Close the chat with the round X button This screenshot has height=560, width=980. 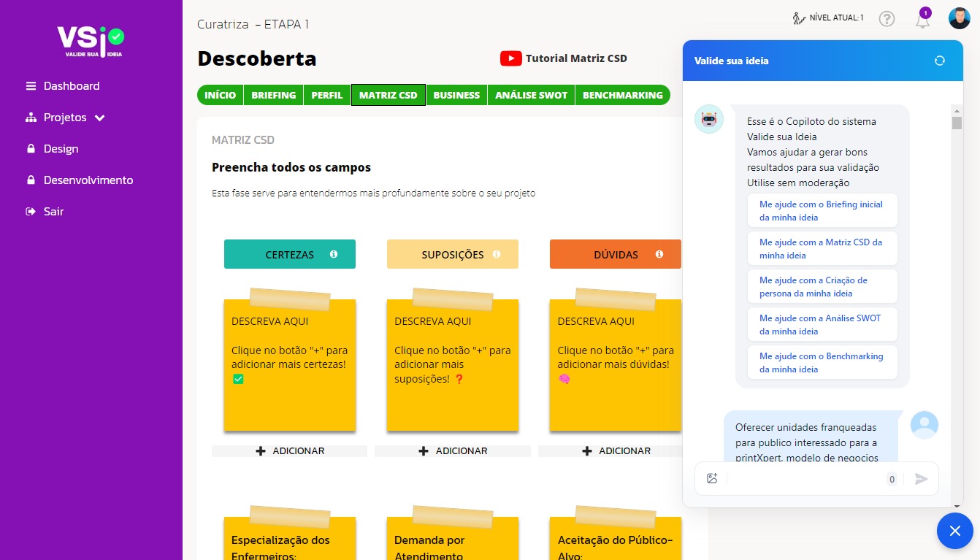point(954,531)
